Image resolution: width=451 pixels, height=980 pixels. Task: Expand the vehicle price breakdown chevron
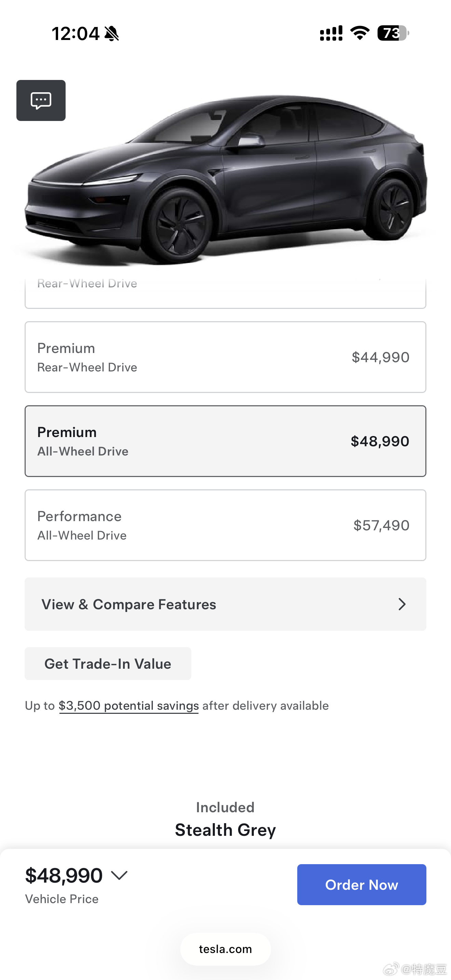[x=119, y=875]
